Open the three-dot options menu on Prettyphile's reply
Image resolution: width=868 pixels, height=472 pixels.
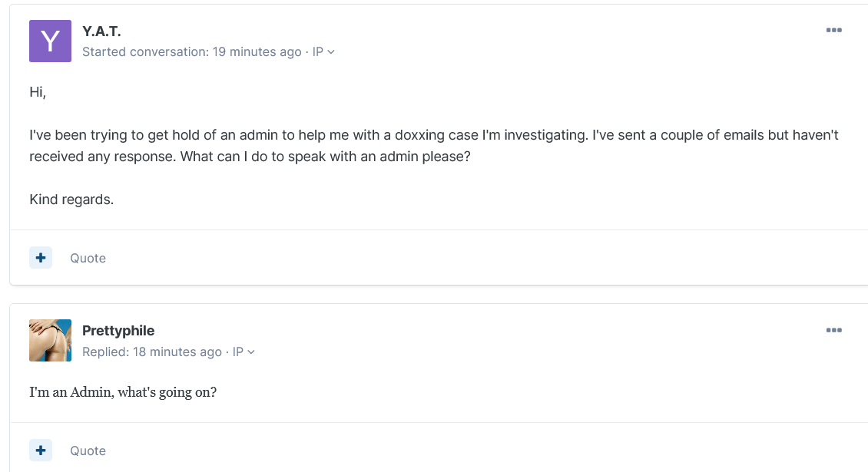[x=833, y=331]
